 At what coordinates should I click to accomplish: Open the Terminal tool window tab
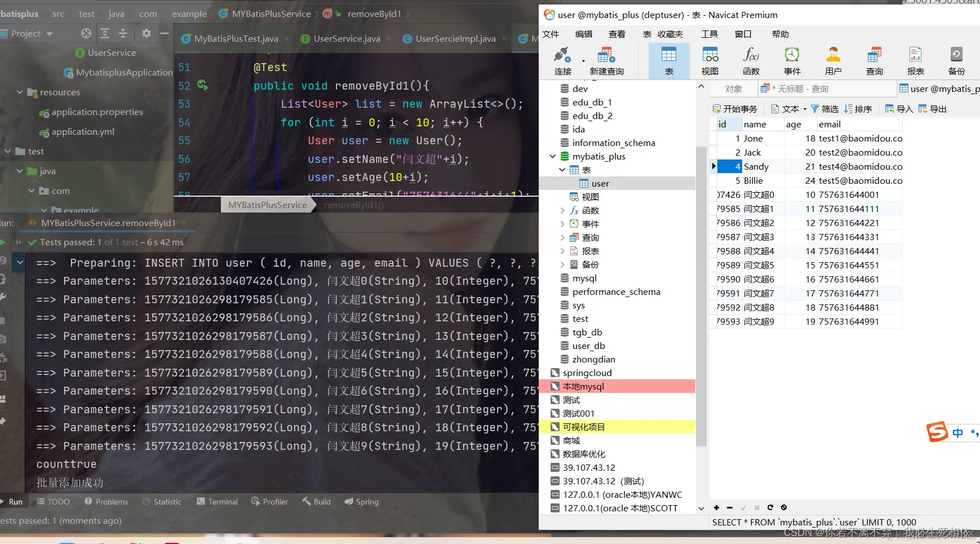click(x=217, y=501)
